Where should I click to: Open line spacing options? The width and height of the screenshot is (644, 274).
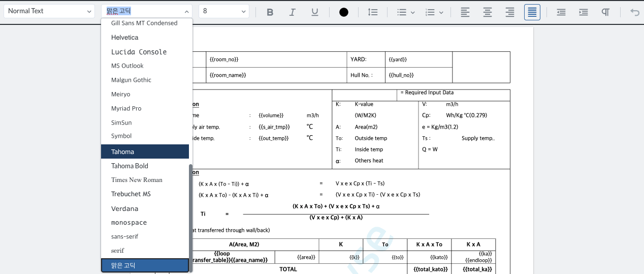tap(373, 12)
